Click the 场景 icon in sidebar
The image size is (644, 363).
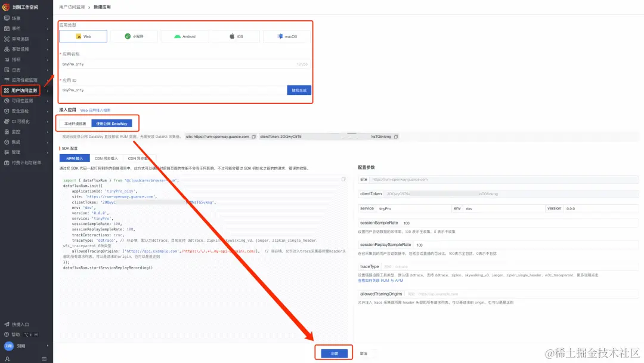point(7,18)
